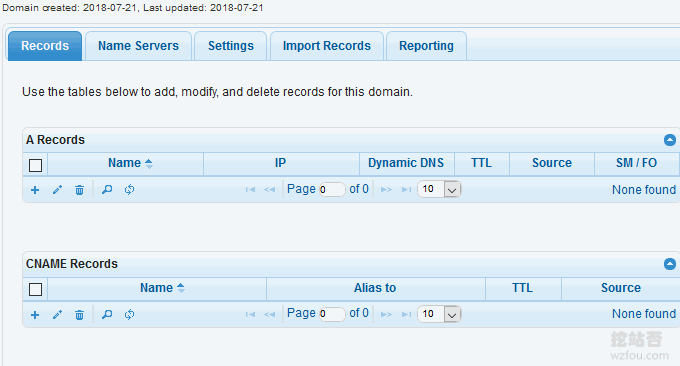Click the Alias to column header
Viewport: 680px width, 366px height.
375,288
